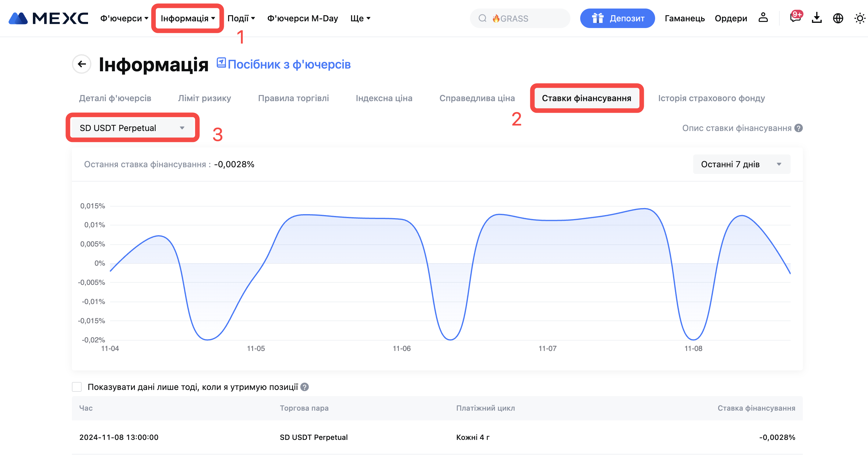868x460 pixels.
Task: Open the Події menu
Action: pyautogui.click(x=241, y=18)
